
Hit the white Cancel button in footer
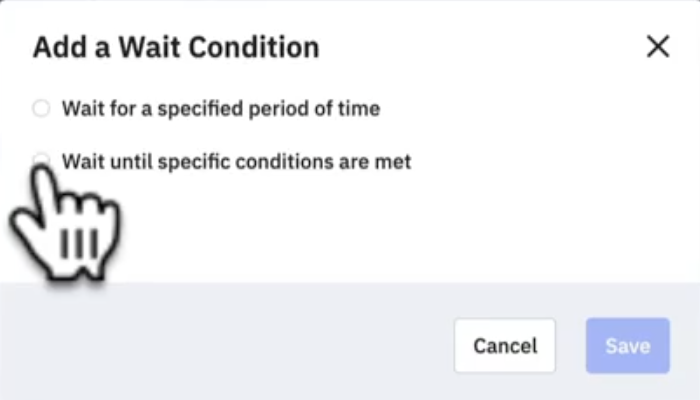505,346
